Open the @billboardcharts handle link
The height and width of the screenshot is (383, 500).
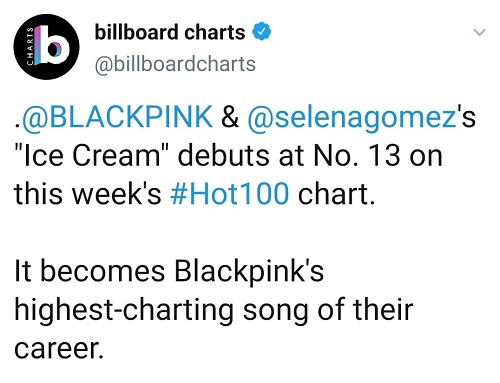[175, 64]
